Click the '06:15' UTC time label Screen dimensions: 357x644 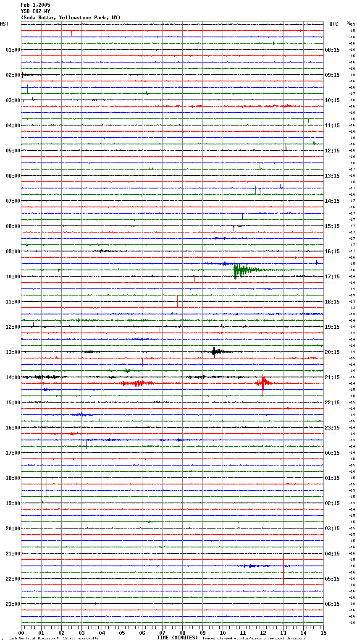[332, 604]
